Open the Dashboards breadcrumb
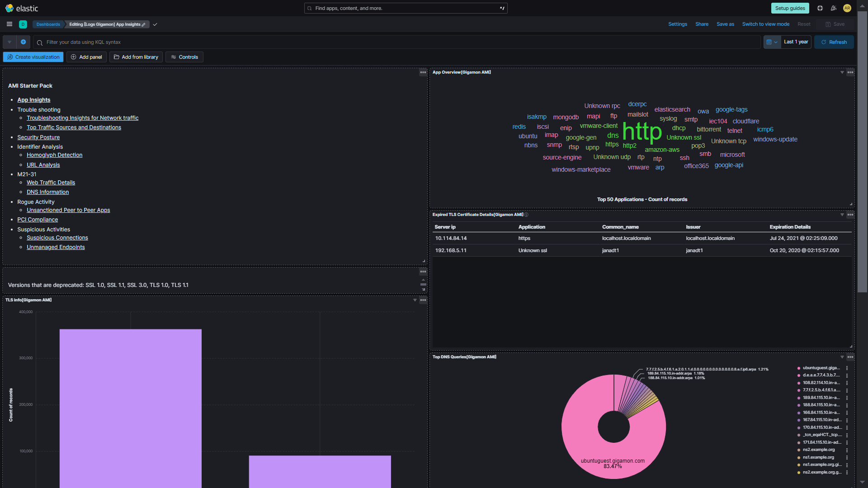The width and height of the screenshot is (868, 488). point(48,24)
